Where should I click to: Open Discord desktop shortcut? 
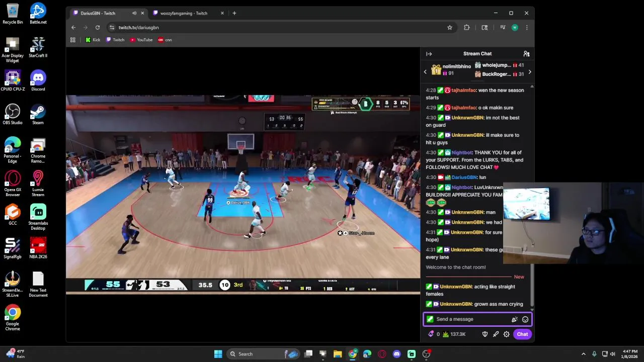pos(38,81)
